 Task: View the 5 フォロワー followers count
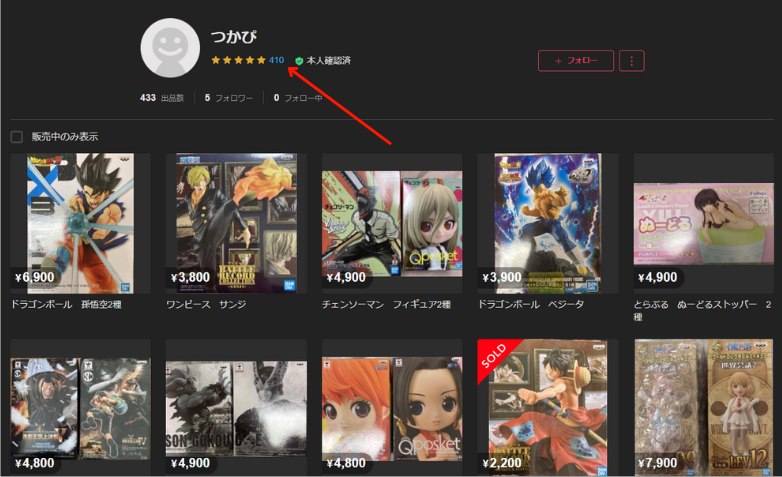pos(228,98)
